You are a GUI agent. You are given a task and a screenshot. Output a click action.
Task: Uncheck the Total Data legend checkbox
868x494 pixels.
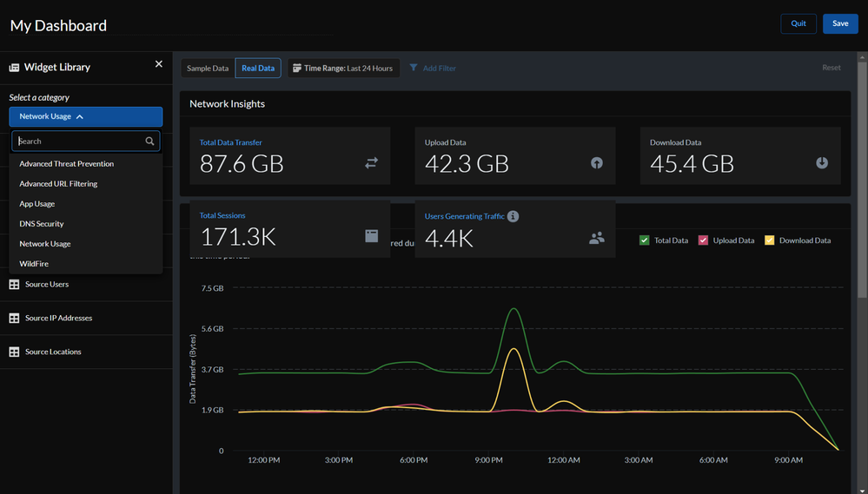[644, 240]
